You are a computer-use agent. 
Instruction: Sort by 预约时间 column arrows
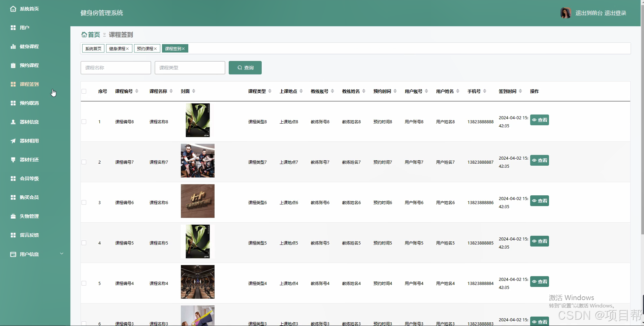[x=395, y=91]
